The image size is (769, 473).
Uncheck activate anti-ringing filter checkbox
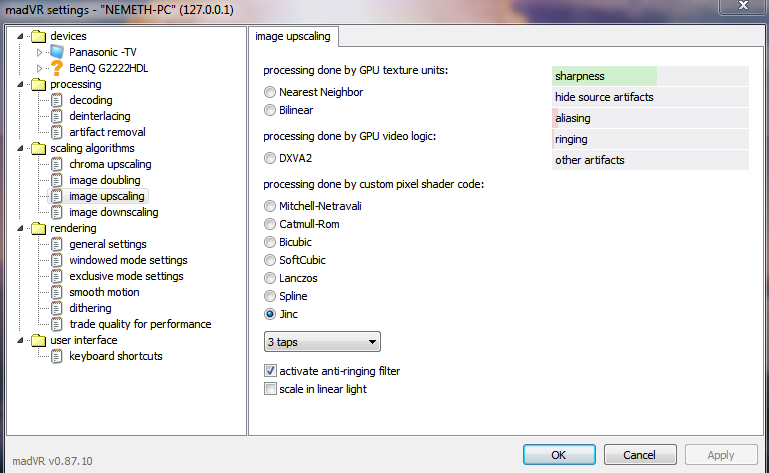[x=270, y=371]
